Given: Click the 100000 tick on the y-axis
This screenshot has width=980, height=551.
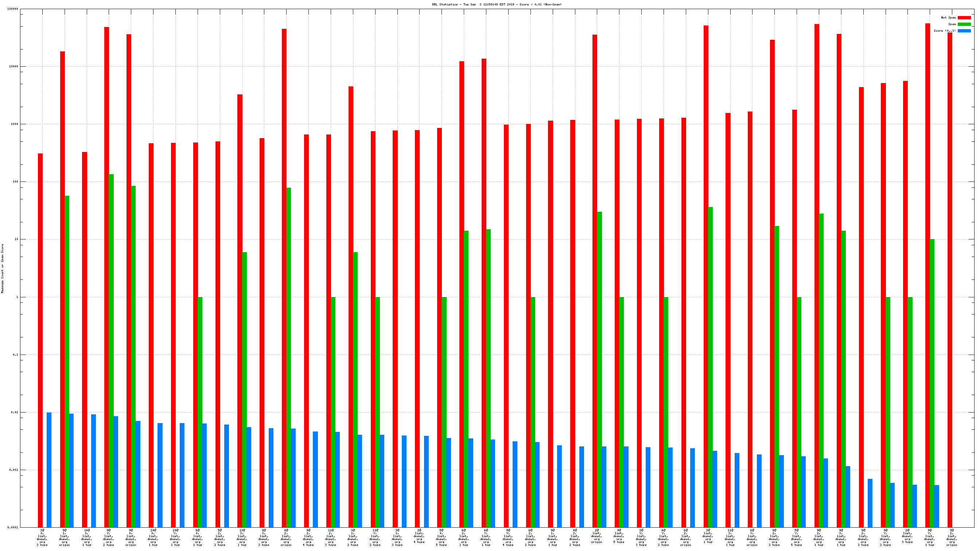Looking at the screenshot, I should [12, 9].
